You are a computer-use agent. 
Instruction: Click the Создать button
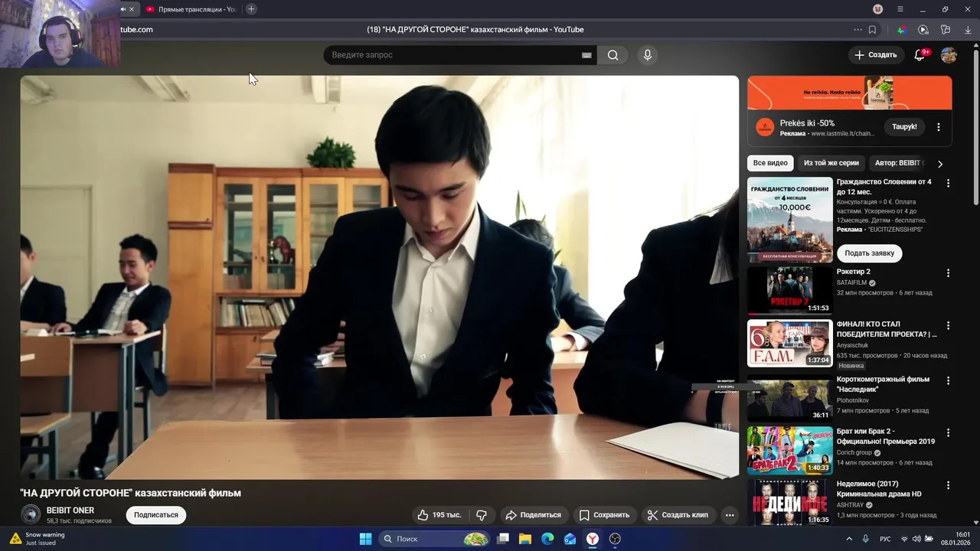[x=876, y=55]
